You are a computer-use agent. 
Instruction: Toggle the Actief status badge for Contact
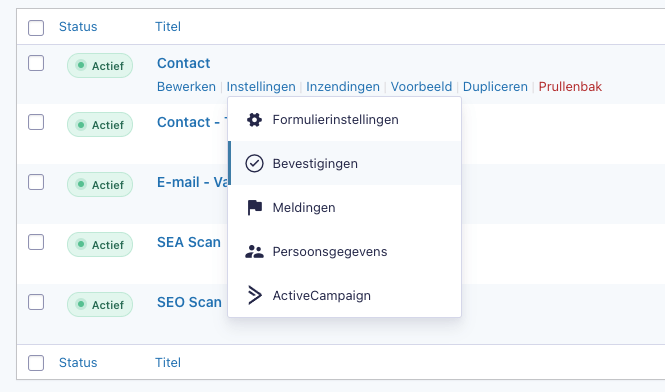(x=100, y=66)
